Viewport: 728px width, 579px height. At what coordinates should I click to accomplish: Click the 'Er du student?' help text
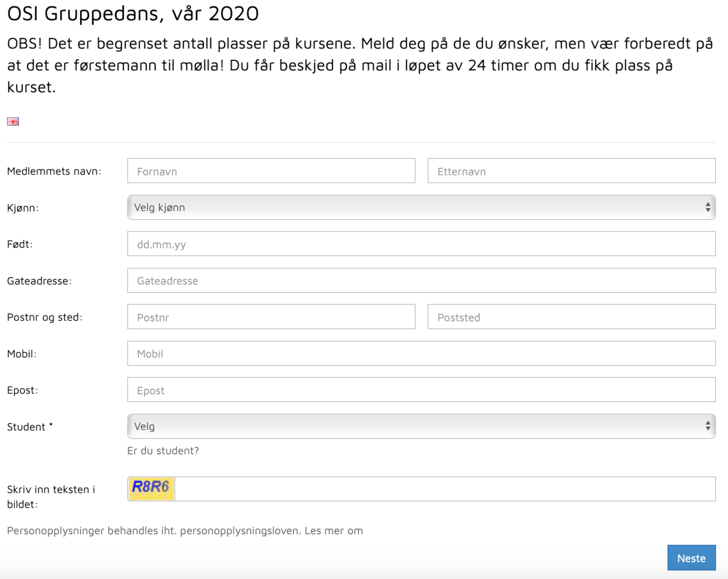click(163, 451)
